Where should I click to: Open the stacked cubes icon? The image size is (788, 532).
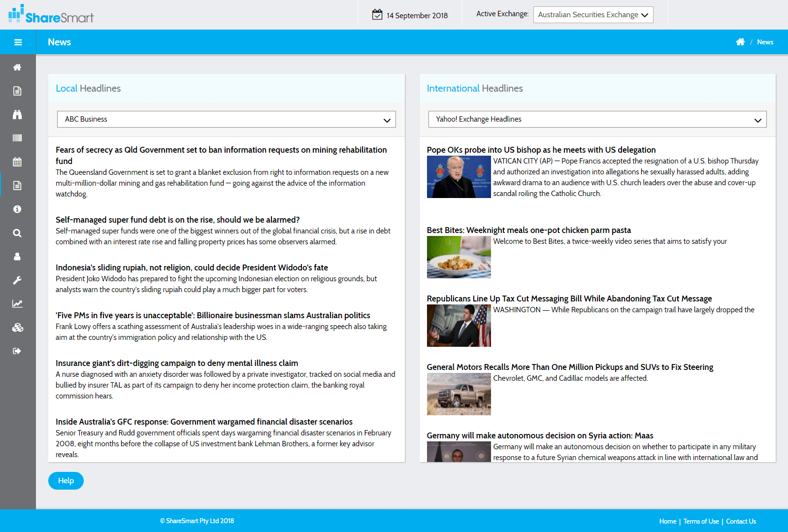(17, 328)
